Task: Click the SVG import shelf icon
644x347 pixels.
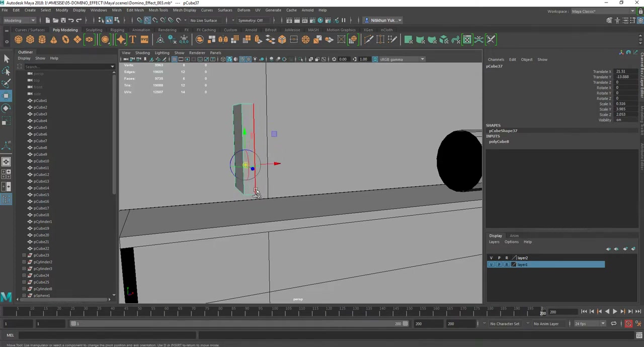Action: [x=144, y=40]
